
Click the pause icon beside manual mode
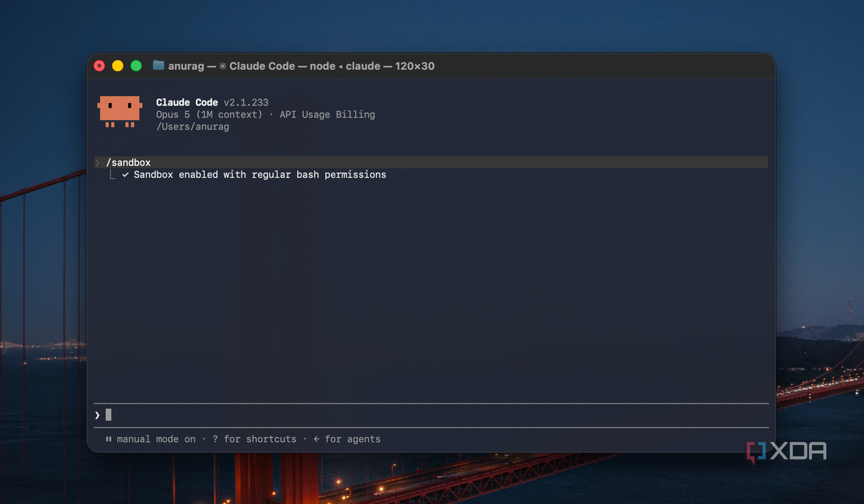click(x=108, y=439)
